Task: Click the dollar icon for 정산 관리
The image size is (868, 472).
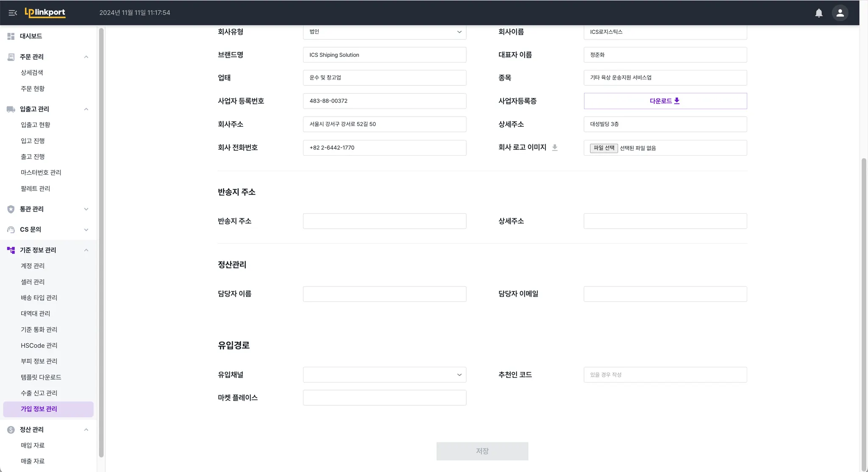Action: (x=11, y=430)
